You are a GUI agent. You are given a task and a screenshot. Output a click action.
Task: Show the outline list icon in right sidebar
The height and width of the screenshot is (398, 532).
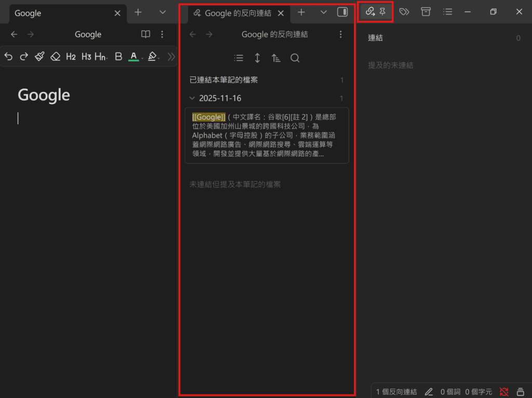[447, 12]
